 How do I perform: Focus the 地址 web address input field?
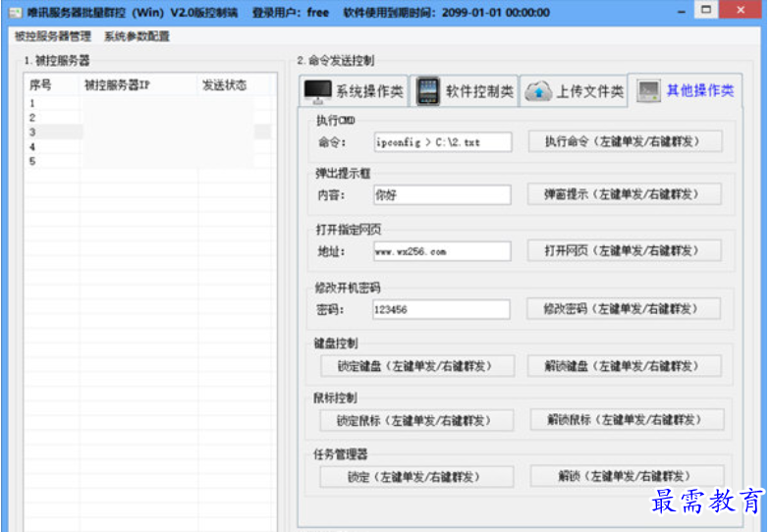point(442,251)
